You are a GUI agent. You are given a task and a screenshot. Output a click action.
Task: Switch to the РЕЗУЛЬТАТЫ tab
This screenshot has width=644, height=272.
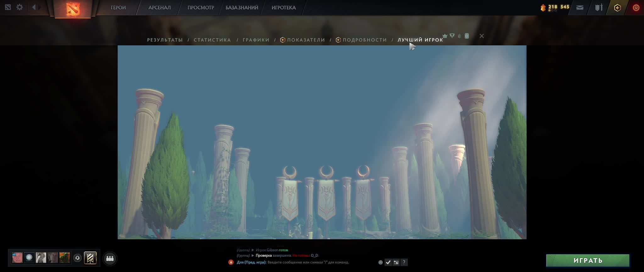tap(165, 40)
